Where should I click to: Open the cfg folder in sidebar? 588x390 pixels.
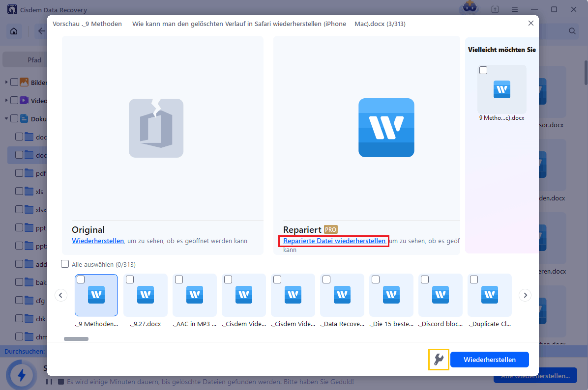[x=40, y=301]
